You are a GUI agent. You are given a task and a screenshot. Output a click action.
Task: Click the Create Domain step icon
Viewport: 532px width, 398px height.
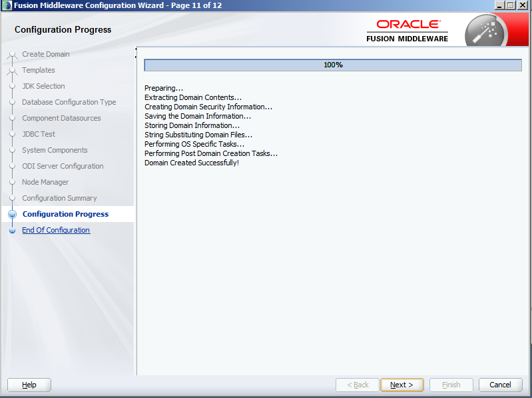[x=11, y=55]
